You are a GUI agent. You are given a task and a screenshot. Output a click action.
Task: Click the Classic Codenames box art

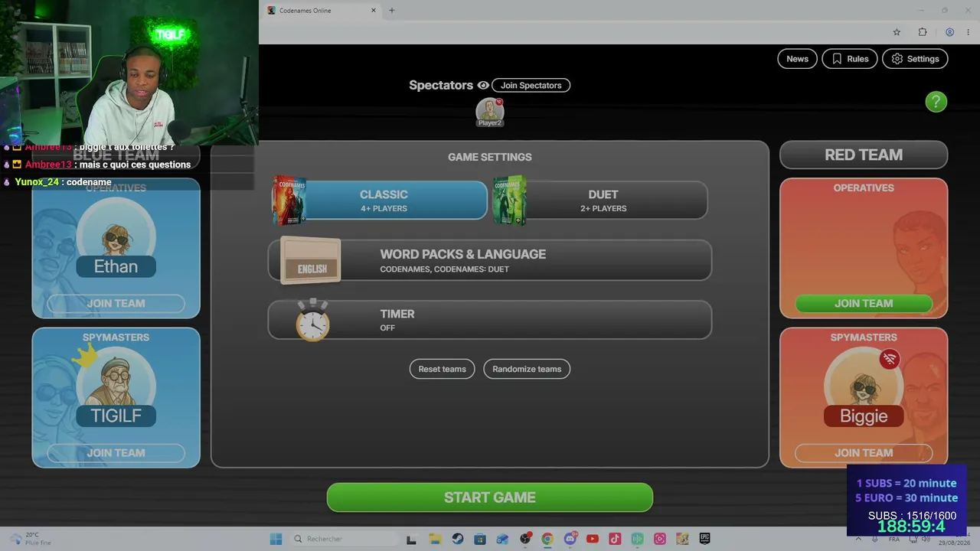pyautogui.click(x=289, y=201)
